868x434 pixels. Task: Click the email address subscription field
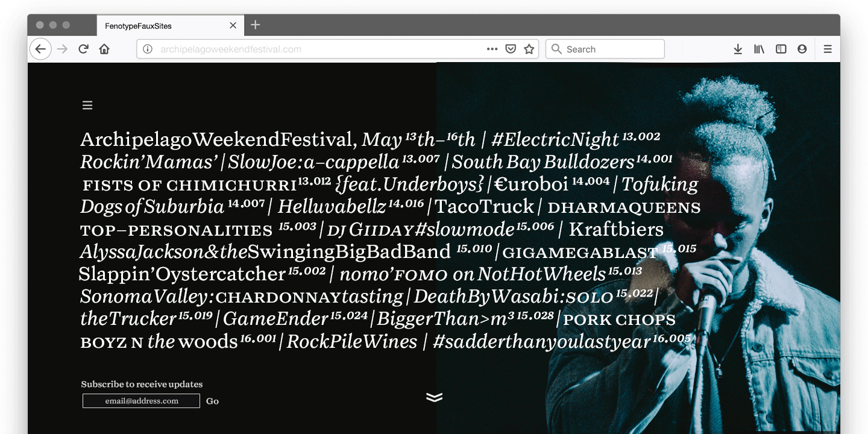click(141, 401)
